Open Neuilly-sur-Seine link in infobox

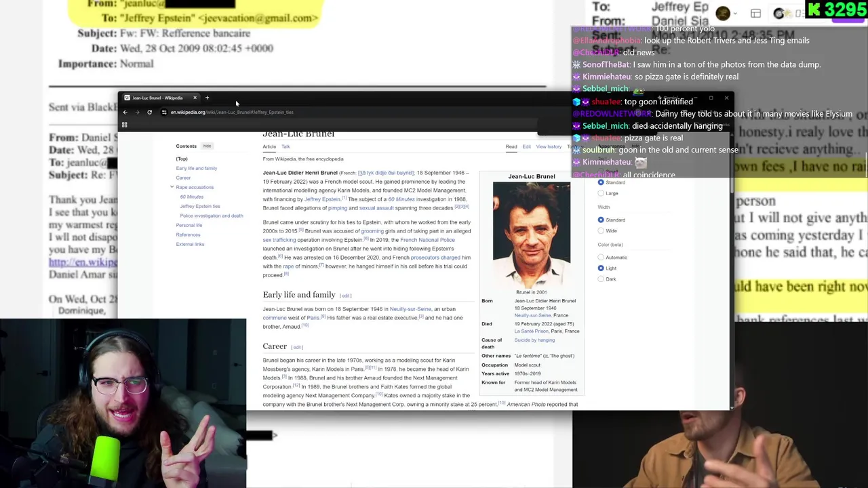(532, 316)
